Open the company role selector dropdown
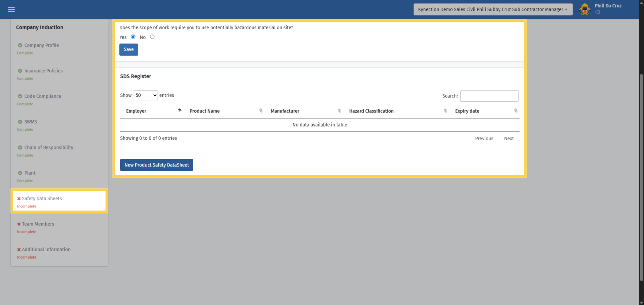 coord(493,9)
